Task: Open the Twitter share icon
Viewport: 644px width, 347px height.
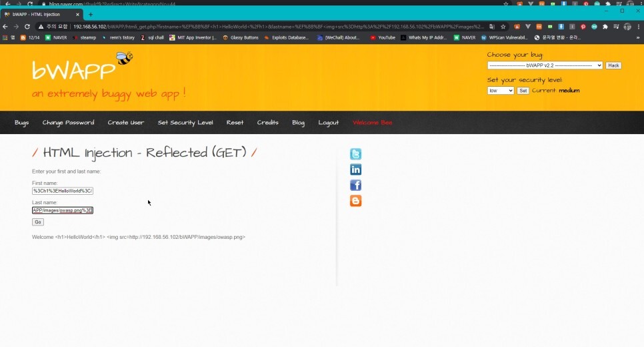Action: click(356, 153)
